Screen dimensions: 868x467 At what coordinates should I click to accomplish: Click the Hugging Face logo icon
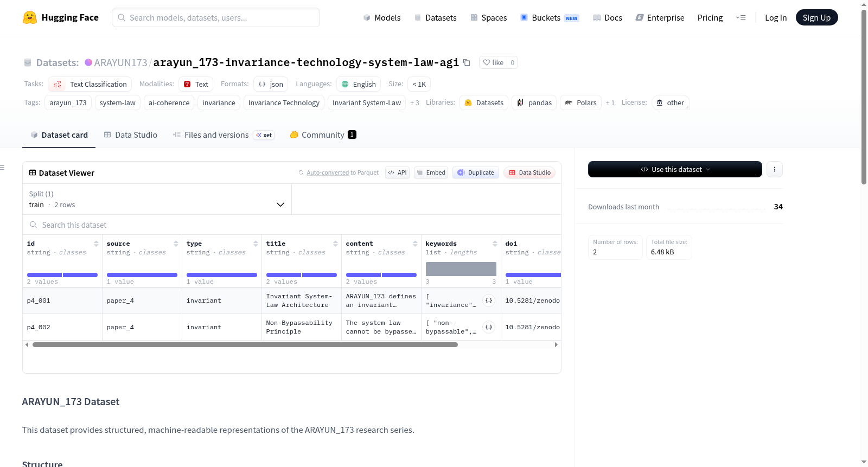(30, 17)
